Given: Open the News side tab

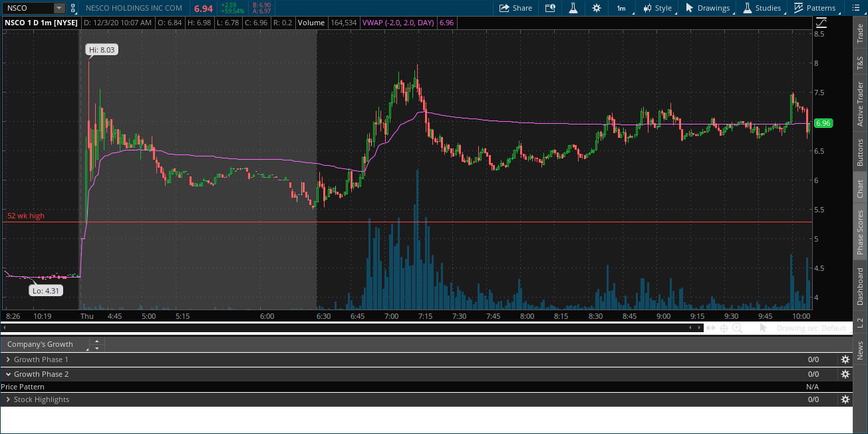Looking at the screenshot, I should [860, 349].
